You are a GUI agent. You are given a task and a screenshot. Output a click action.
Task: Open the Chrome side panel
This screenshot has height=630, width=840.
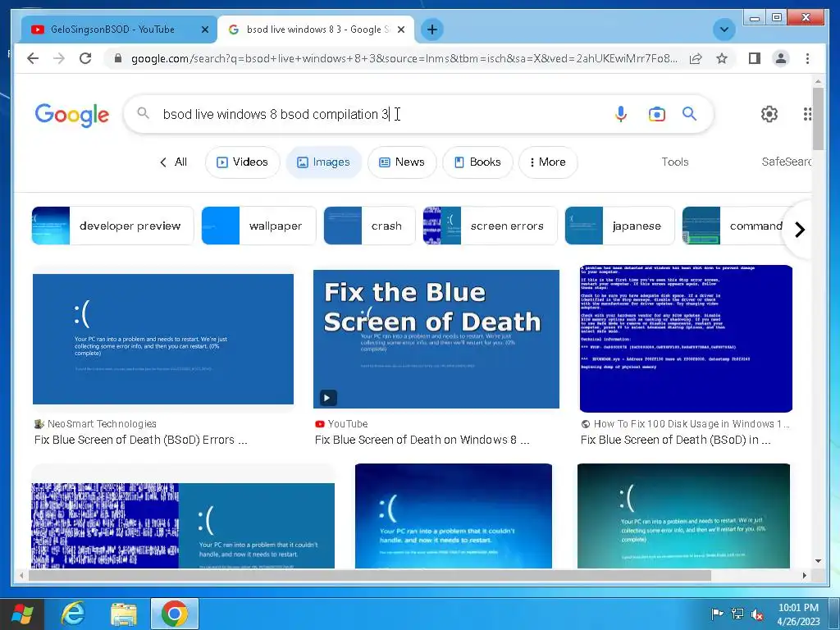755,58
